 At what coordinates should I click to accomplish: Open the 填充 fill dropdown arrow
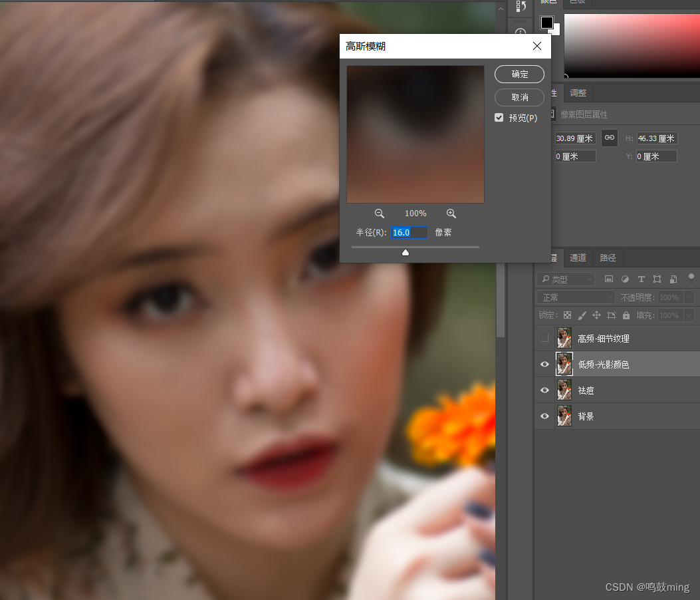pyautogui.click(x=690, y=315)
